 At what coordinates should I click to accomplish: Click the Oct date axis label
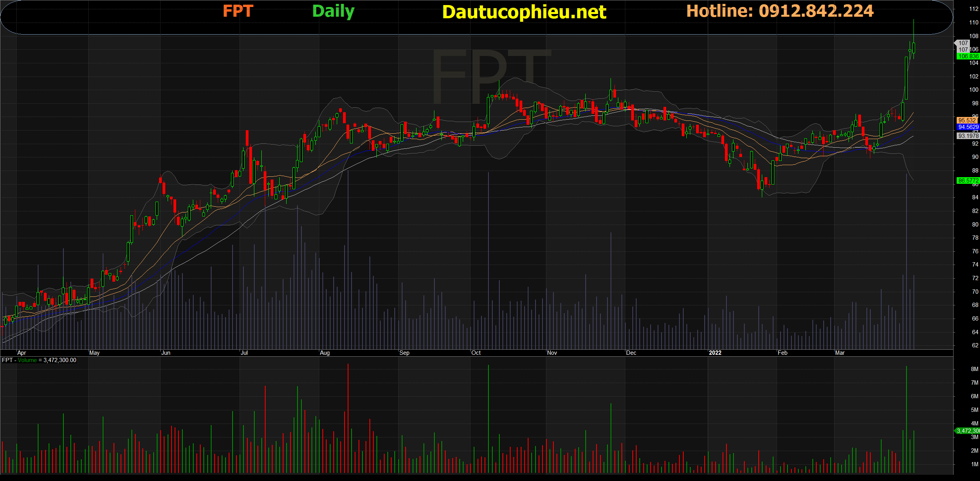click(476, 353)
